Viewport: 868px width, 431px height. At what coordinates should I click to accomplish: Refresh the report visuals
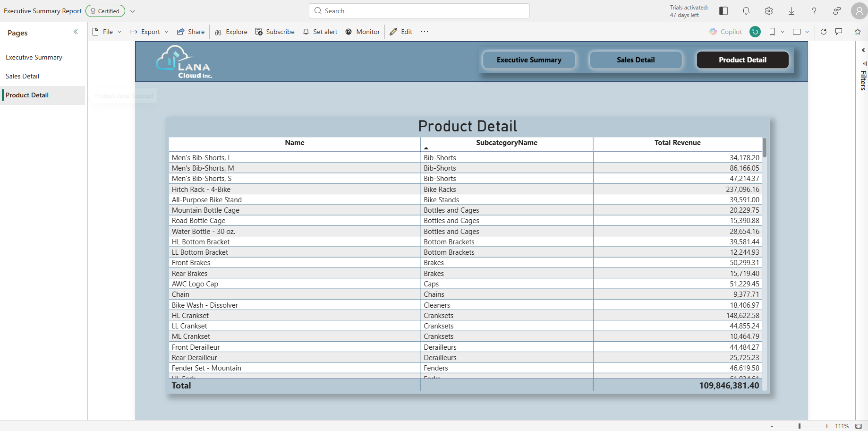824,32
